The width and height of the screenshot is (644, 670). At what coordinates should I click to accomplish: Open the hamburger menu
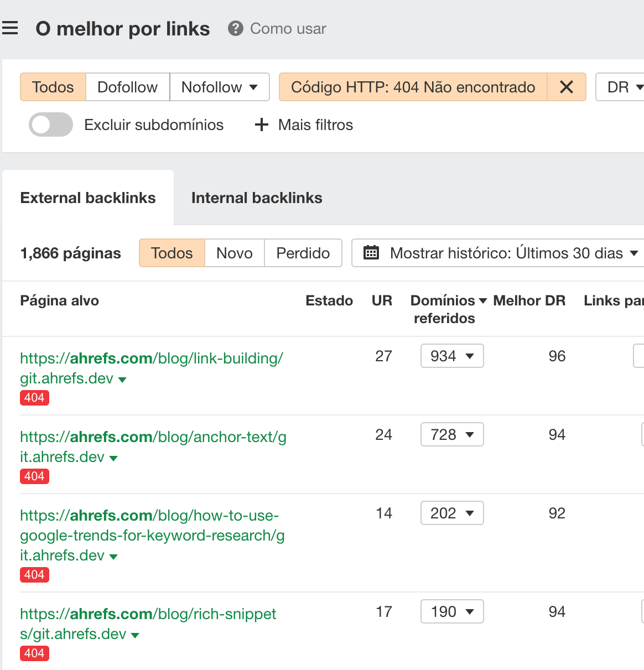pyautogui.click(x=10, y=28)
